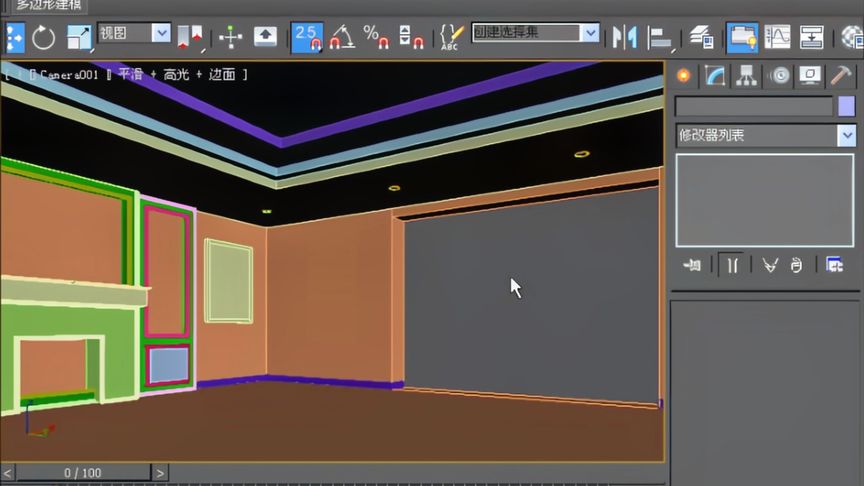Click Remove Modifier from Stack icon

click(797, 266)
